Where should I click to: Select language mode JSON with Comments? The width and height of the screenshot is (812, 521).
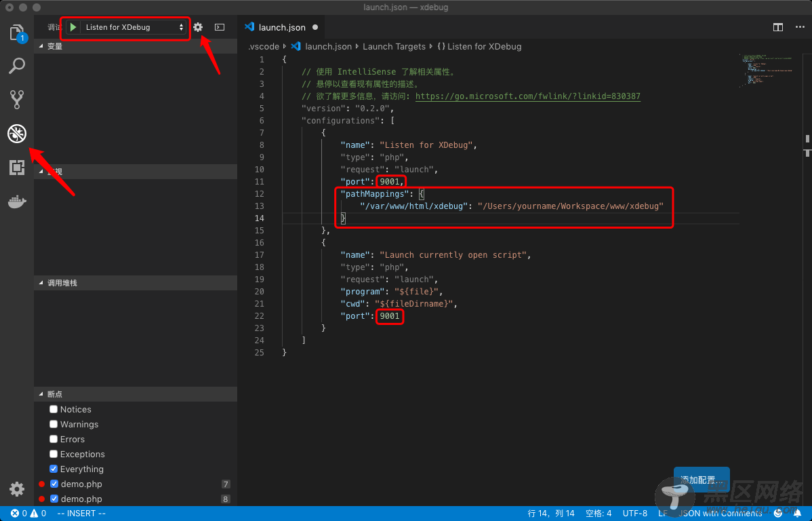pos(720,514)
